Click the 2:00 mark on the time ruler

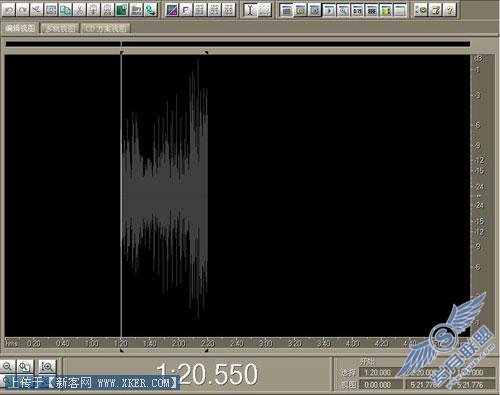tap(179, 343)
